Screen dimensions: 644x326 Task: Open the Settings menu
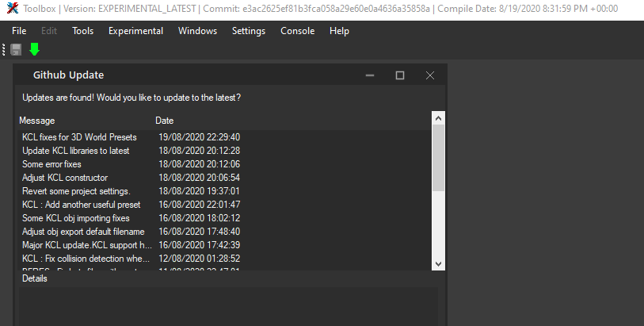click(249, 31)
